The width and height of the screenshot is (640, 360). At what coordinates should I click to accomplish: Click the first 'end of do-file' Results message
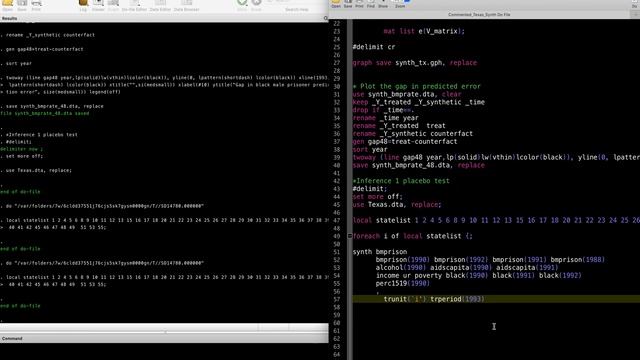click(20, 192)
